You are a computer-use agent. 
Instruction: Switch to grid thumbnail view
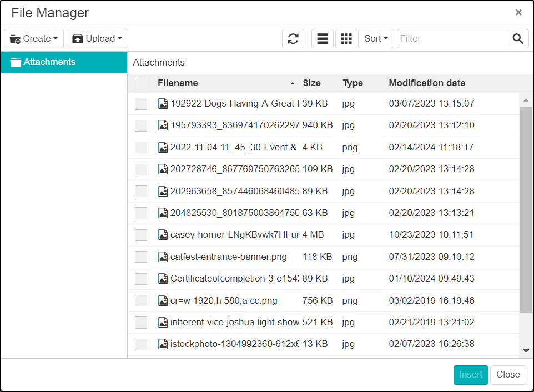click(346, 38)
